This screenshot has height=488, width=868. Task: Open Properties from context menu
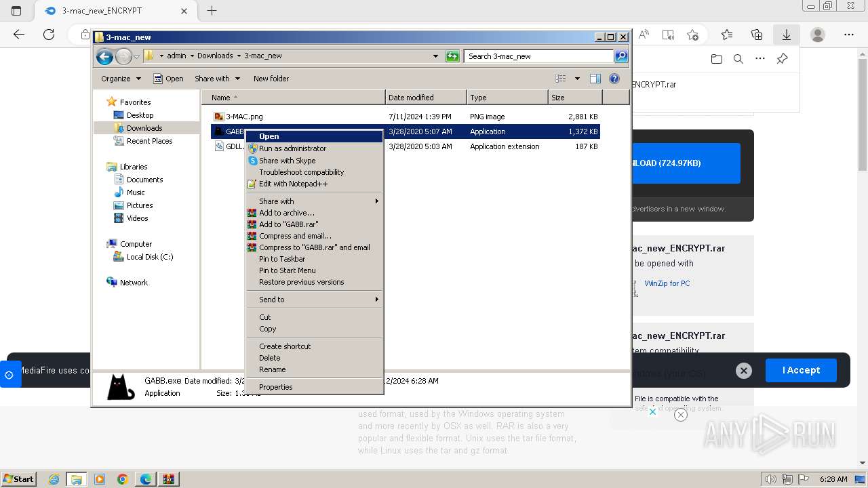pyautogui.click(x=315, y=387)
